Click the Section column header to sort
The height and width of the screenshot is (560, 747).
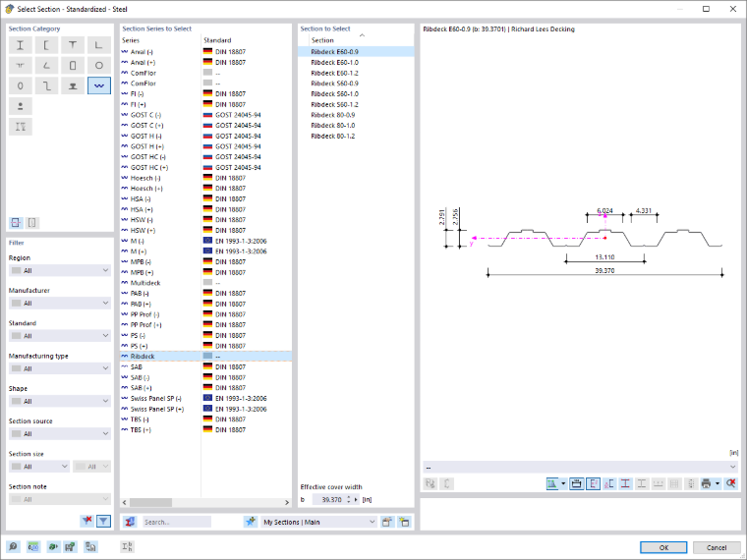point(322,40)
